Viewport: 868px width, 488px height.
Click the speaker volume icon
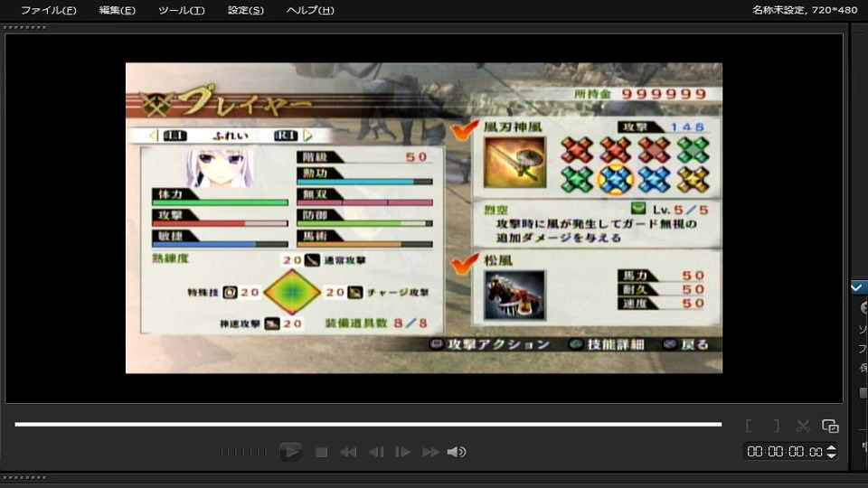point(456,452)
